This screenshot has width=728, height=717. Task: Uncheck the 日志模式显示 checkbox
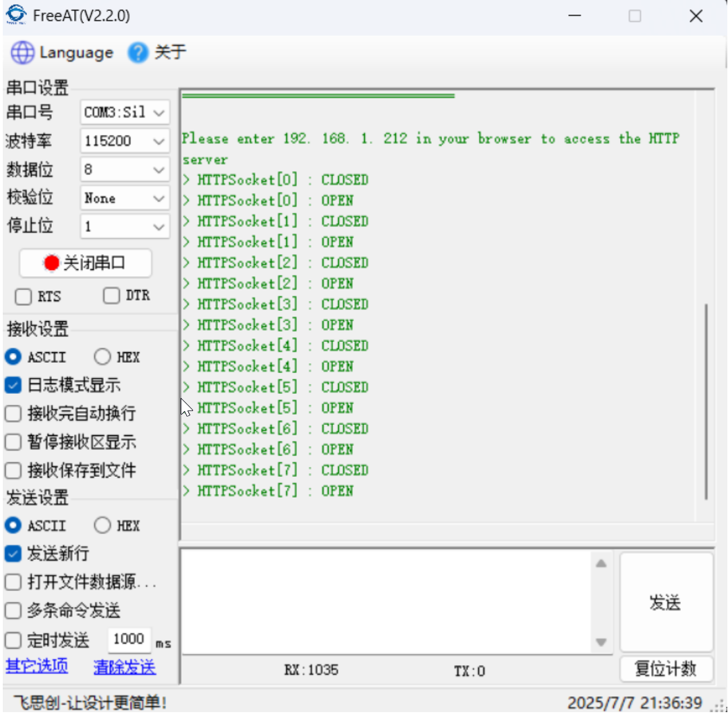13,385
